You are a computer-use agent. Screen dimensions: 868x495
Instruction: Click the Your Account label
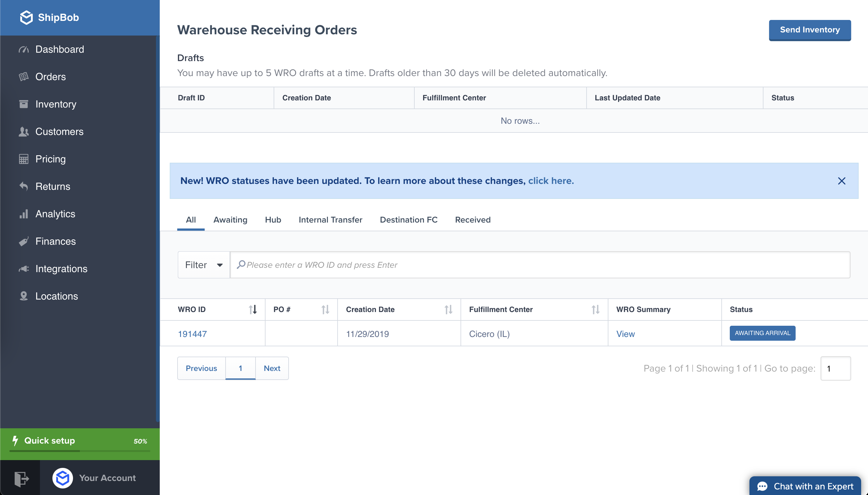pyautogui.click(x=108, y=478)
